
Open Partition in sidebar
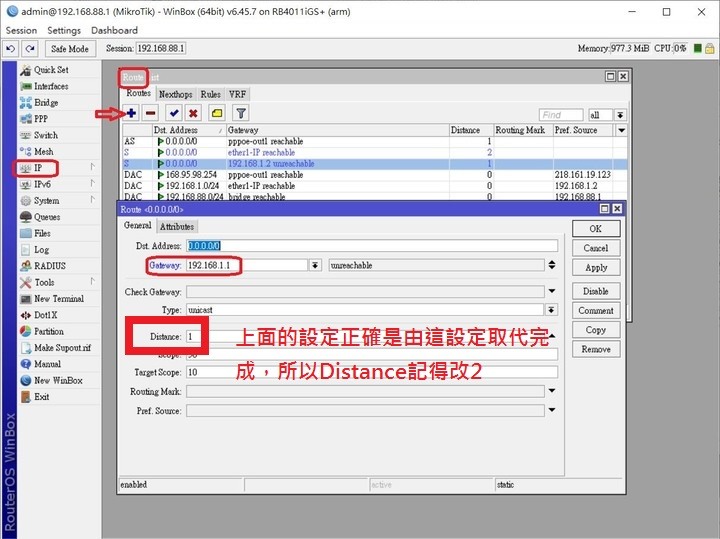pyautogui.click(x=49, y=331)
